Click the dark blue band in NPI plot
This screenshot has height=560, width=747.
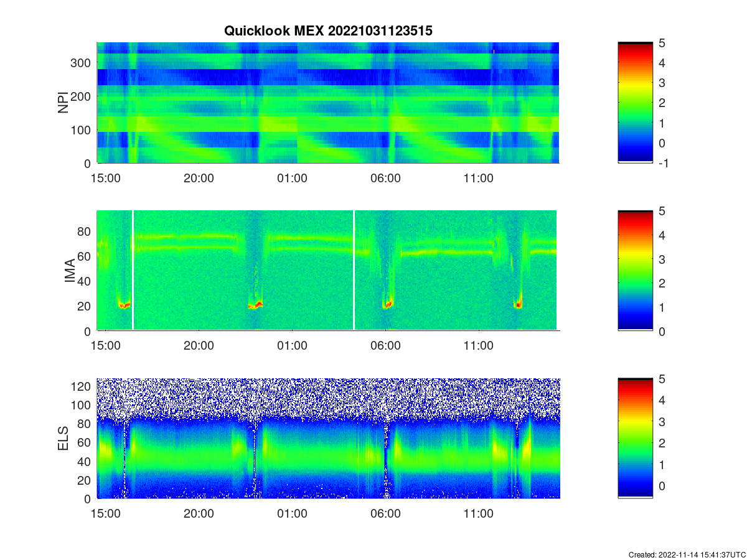point(327,77)
